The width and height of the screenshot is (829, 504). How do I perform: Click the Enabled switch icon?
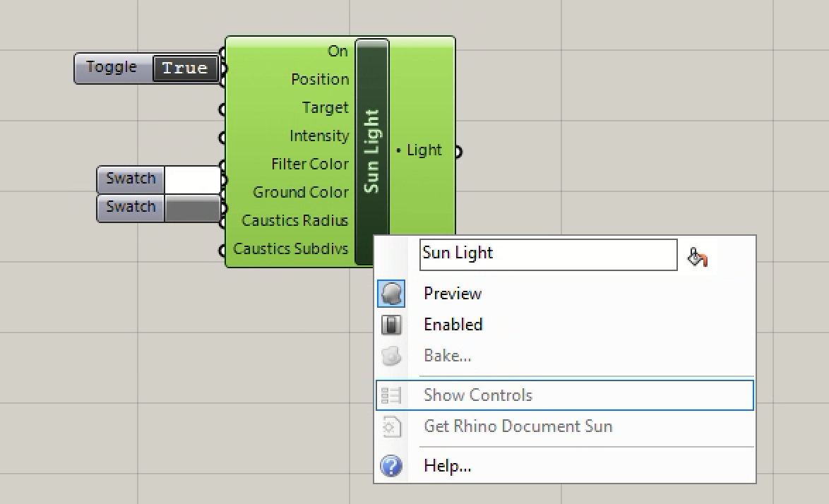[391, 325]
